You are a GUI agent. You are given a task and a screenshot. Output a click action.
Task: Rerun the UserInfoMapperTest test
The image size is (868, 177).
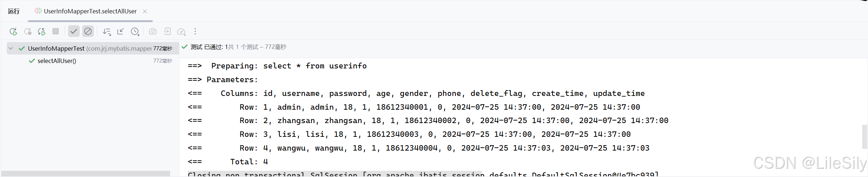13,31
